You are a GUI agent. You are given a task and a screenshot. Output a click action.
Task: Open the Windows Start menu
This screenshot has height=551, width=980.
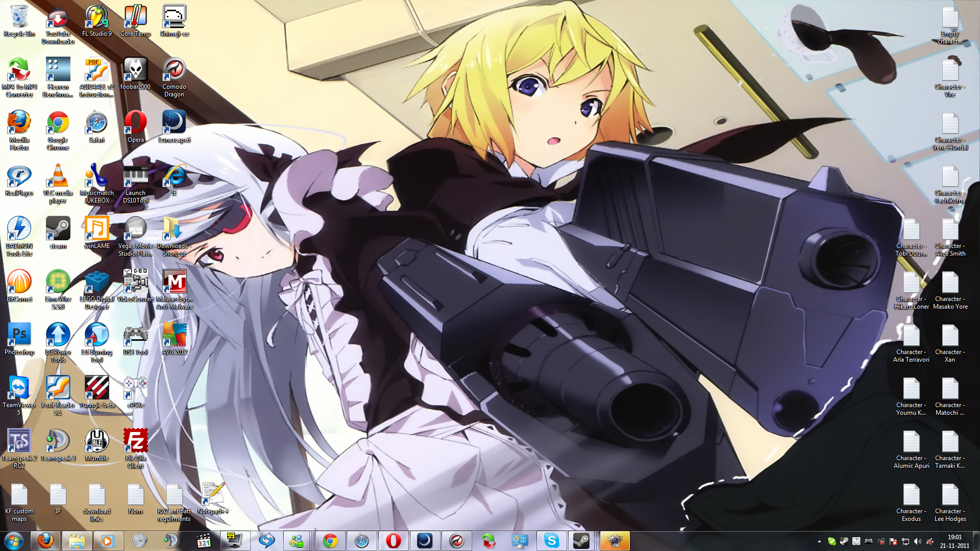click(14, 541)
